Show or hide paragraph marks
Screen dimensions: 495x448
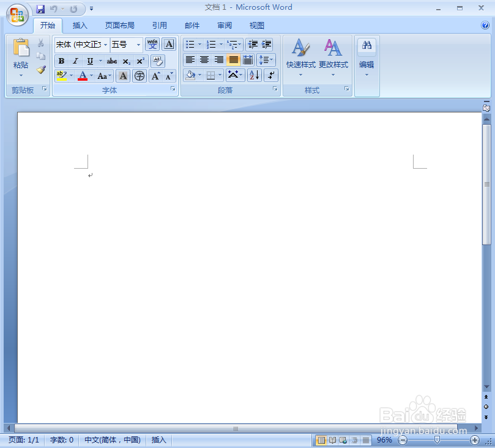coord(271,75)
